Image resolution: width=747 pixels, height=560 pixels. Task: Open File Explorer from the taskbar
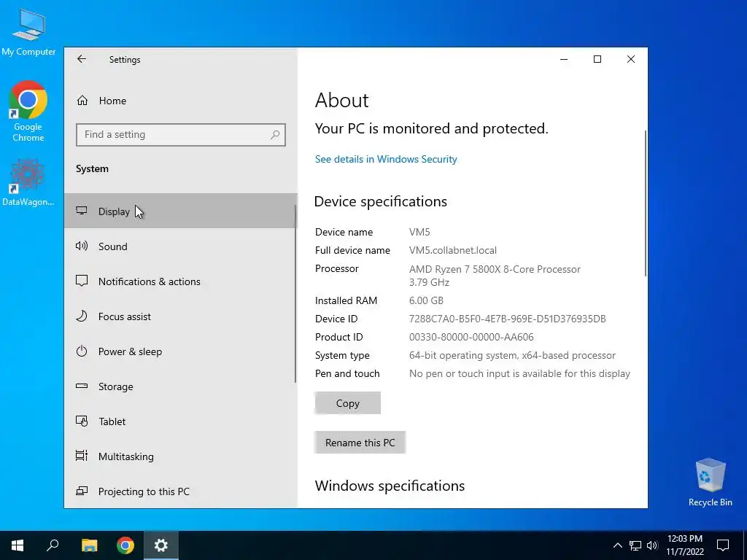coord(89,545)
